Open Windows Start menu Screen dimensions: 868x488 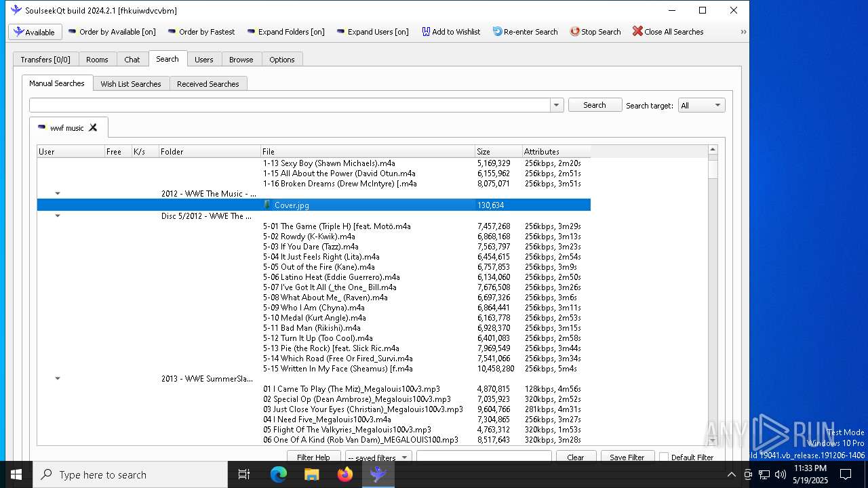(x=16, y=474)
